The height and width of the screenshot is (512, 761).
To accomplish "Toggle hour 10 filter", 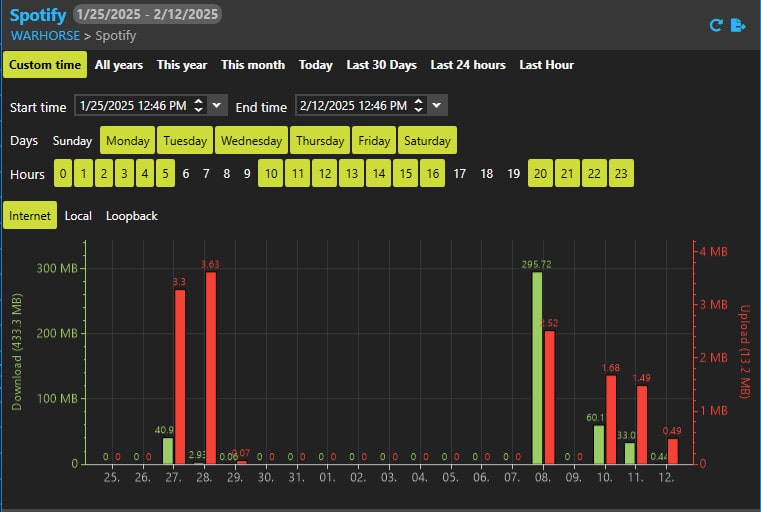I will [271, 173].
